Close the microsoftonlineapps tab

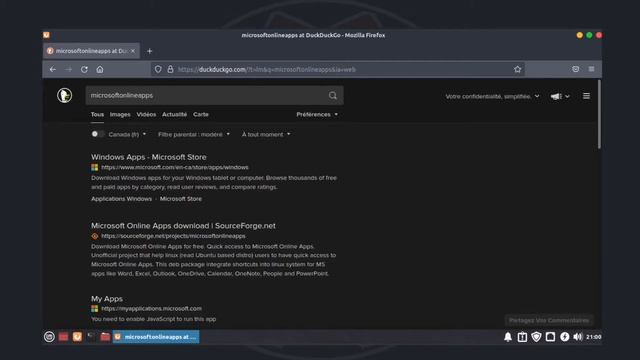(x=133, y=51)
